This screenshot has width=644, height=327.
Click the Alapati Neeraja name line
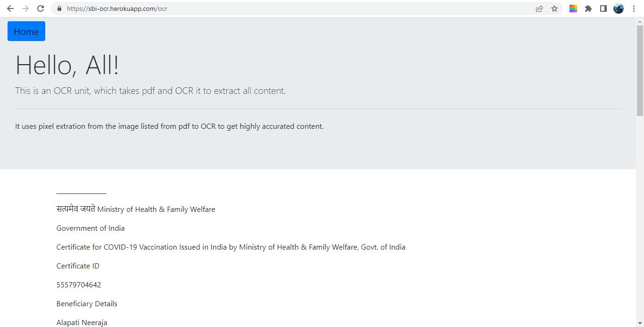[82, 323]
